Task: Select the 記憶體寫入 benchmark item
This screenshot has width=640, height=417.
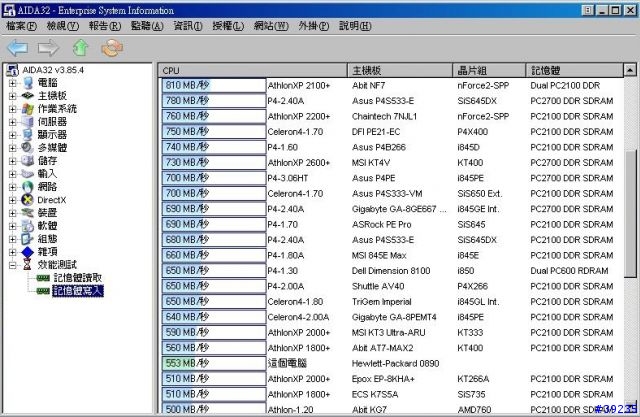Action: coord(78,291)
